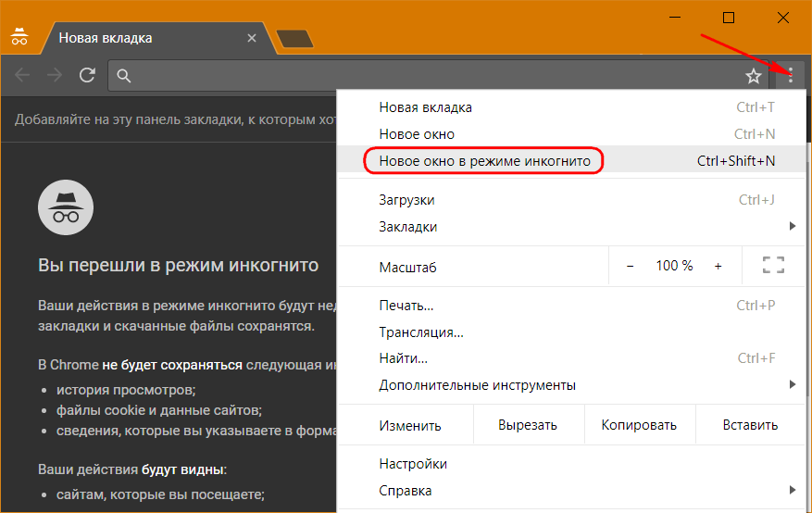Close the Новая вкладка tab
812x513 pixels.
[x=253, y=38]
